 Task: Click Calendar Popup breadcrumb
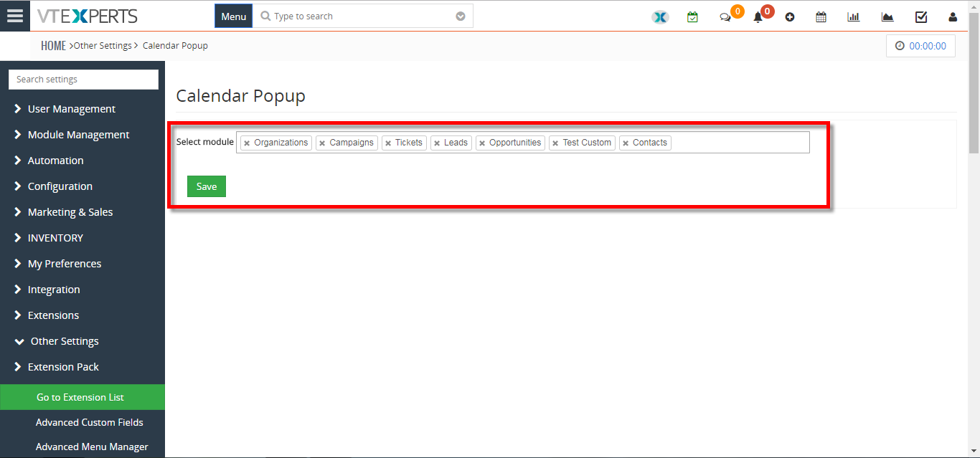(175, 46)
